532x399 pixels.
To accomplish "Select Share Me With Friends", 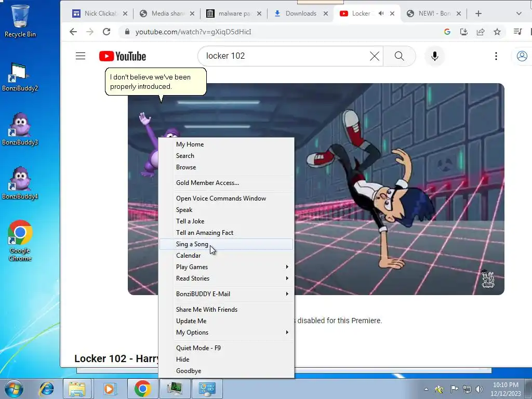I will click(x=226, y=310).
